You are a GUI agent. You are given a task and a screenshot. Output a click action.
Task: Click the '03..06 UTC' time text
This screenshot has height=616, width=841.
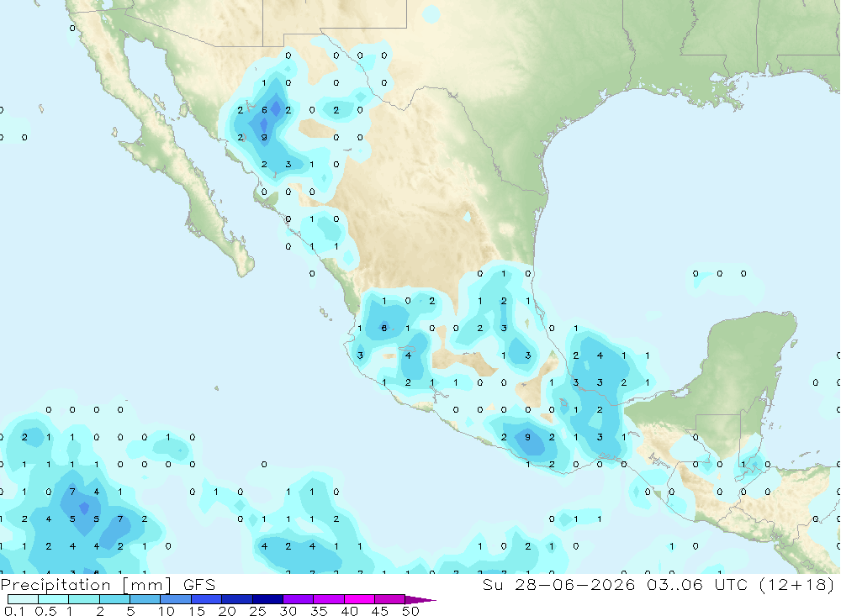(x=697, y=584)
